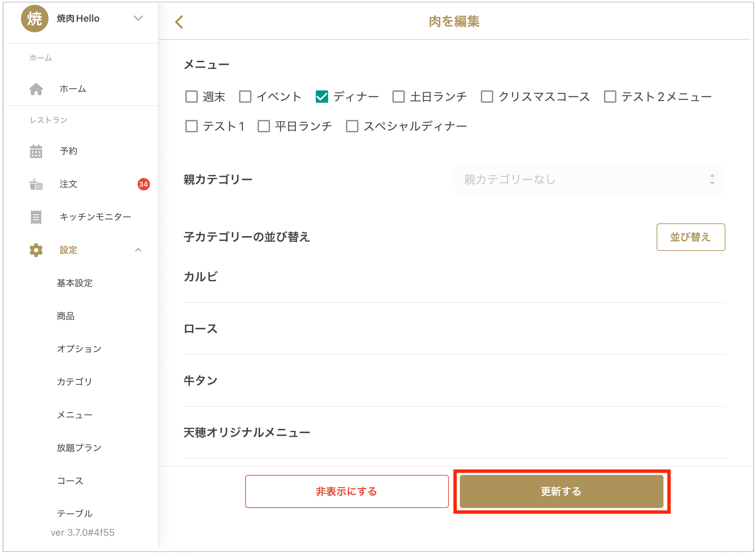Open カテゴリ in the settings submenu
This screenshot has height=554, width=756.
(75, 382)
